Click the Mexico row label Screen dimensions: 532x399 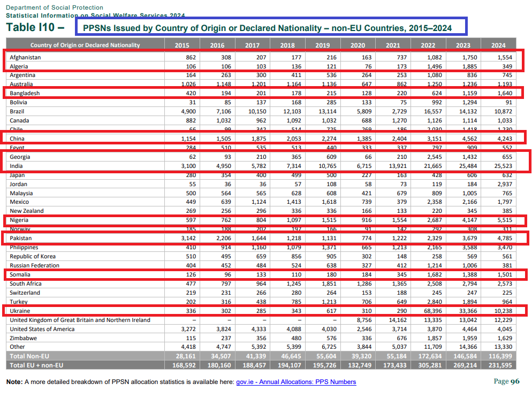[19, 202]
